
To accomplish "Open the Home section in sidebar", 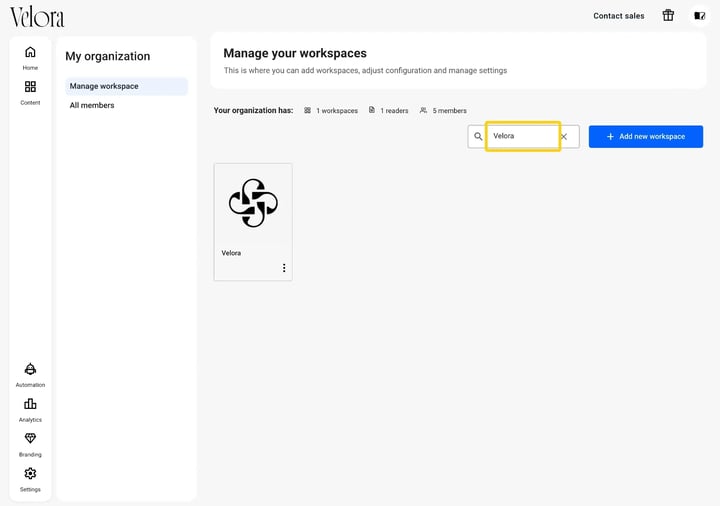I will [30, 58].
